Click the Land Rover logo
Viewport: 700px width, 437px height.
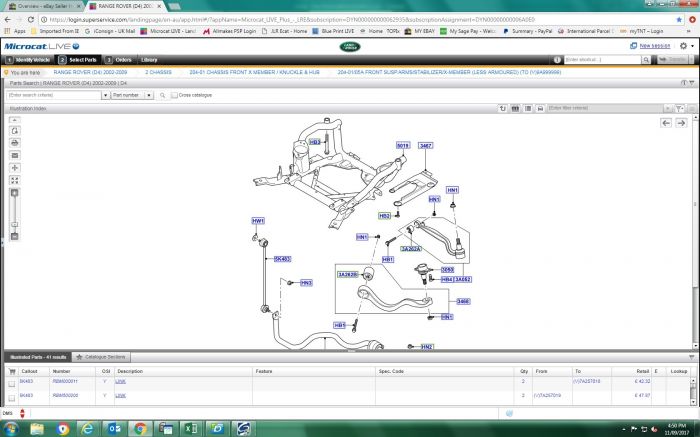[x=350, y=46]
